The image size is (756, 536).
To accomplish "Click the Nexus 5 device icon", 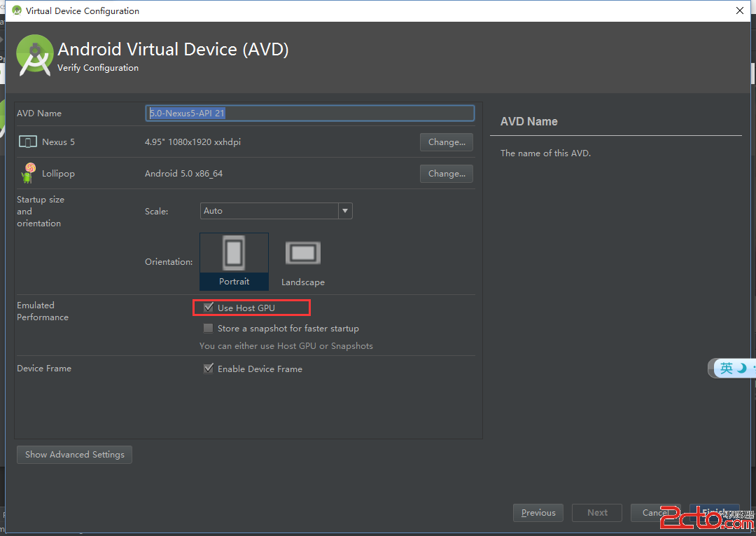I will coord(27,142).
